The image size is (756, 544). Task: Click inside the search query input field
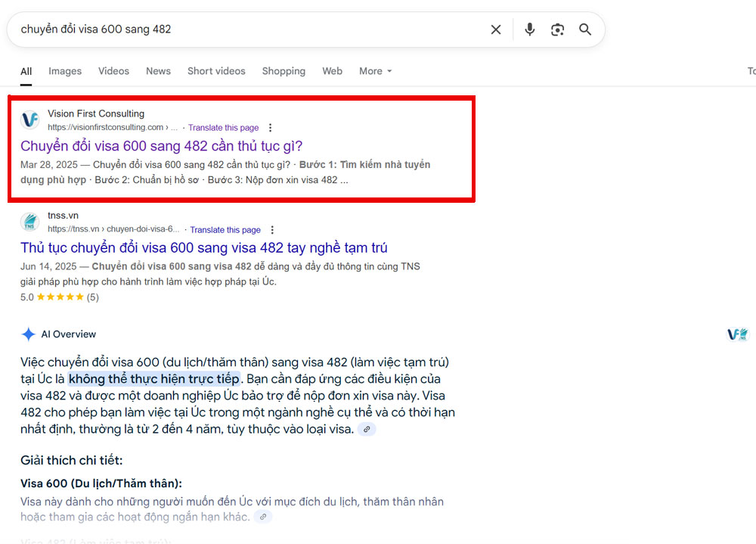[242, 30]
